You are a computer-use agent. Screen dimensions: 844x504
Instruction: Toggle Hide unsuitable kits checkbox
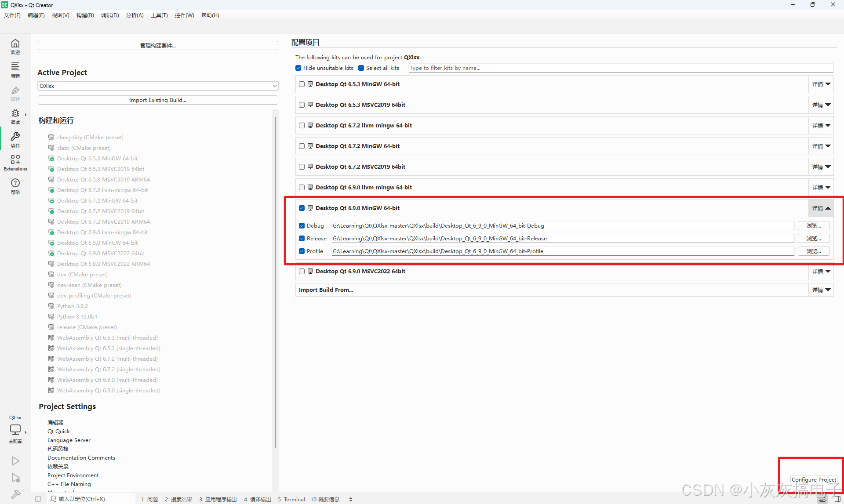click(x=298, y=68)
